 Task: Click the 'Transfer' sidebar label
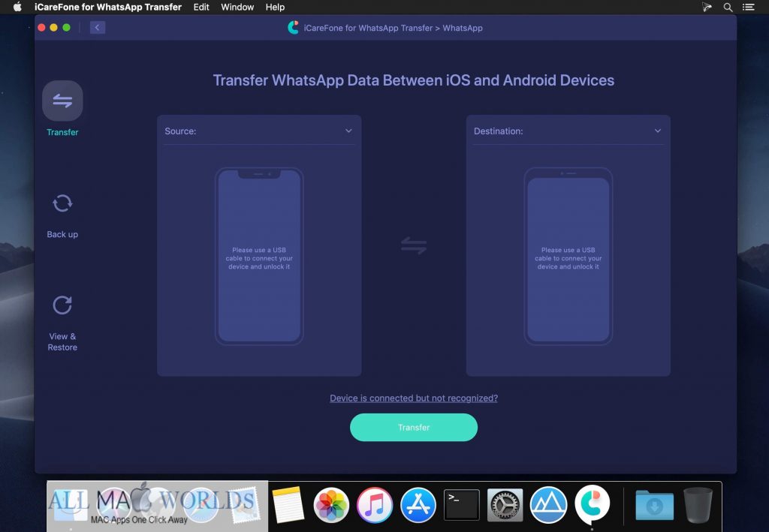pos(62,132)
